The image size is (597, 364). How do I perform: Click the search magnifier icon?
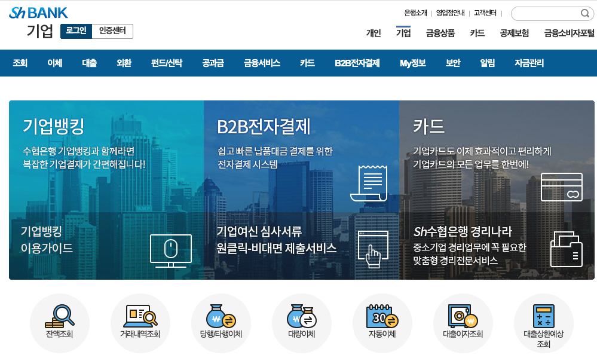pos(585,13)
